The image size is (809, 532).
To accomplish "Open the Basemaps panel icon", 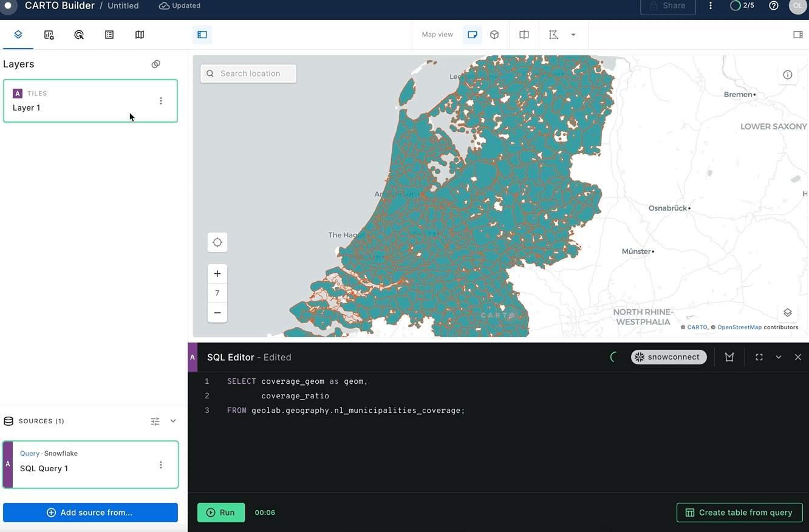I will tap(140, 35).
